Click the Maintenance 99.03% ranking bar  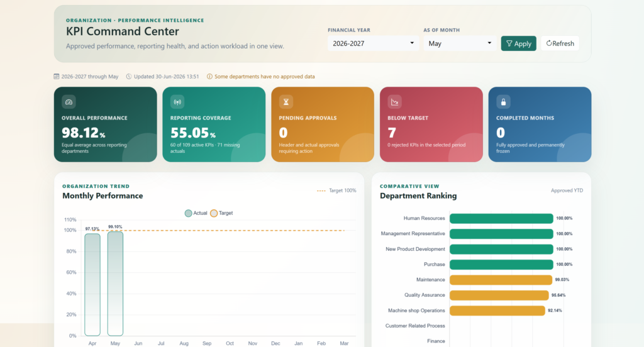(x=501, y=280)
